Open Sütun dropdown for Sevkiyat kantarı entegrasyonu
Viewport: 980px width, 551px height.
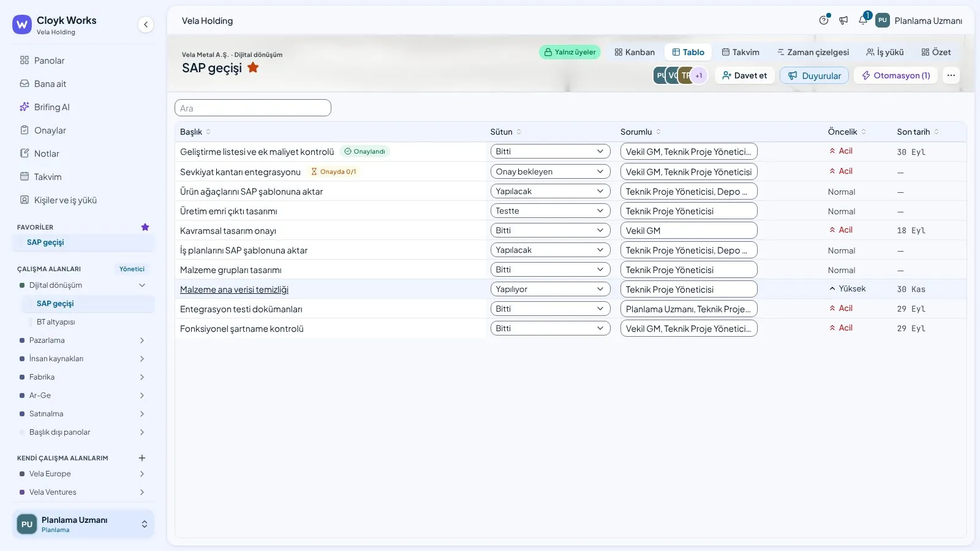point(550,171)
